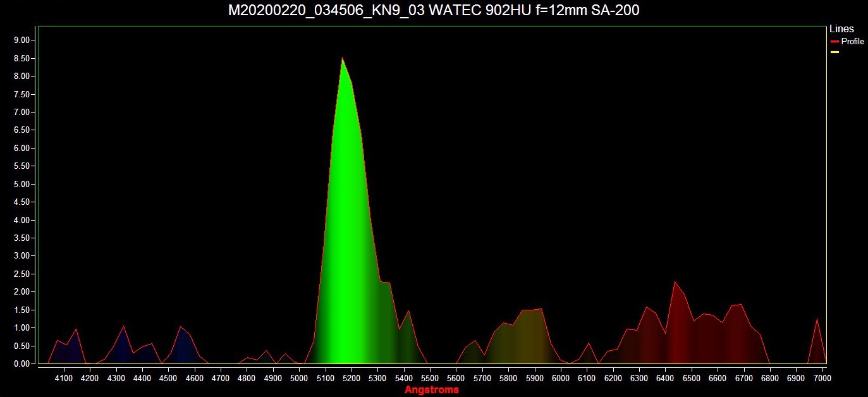Click the chart title M20200220_034506_KN9_03
The height and width of the screenshot is (397, 868).
tap(433, 11)
